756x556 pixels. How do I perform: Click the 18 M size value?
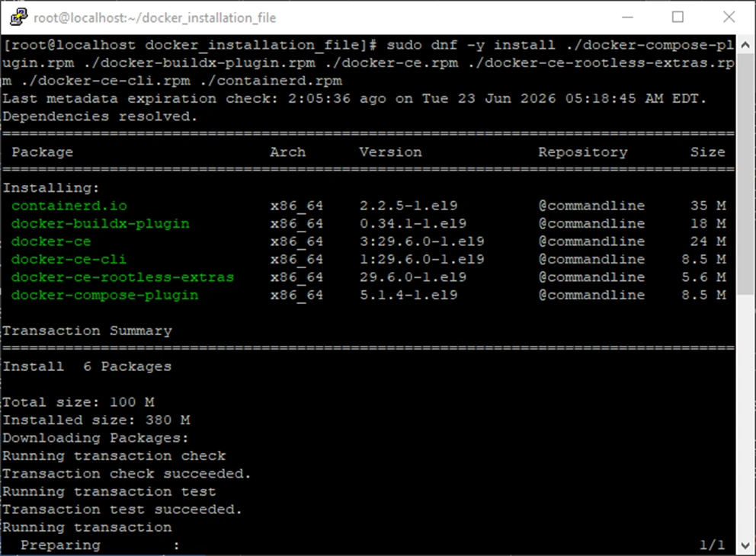coord(708,224)
